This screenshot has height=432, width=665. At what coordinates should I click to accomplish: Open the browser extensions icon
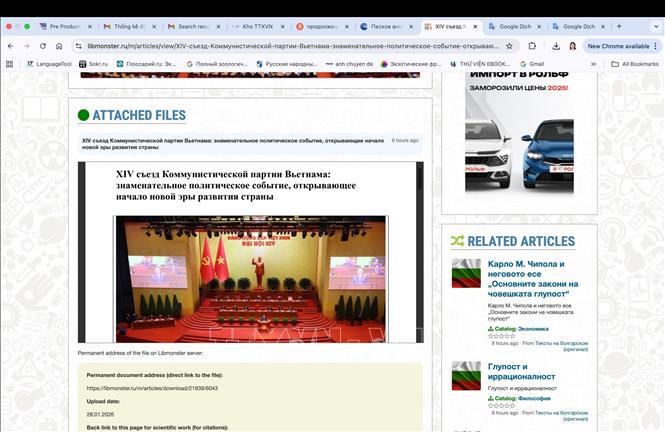click(x=533, y=46)
